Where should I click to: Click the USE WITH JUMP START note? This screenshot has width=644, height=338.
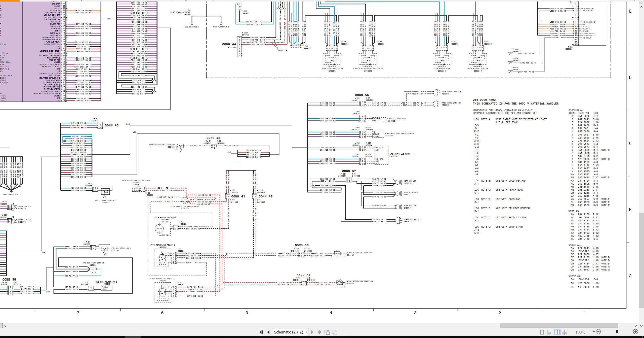(509, 227)
